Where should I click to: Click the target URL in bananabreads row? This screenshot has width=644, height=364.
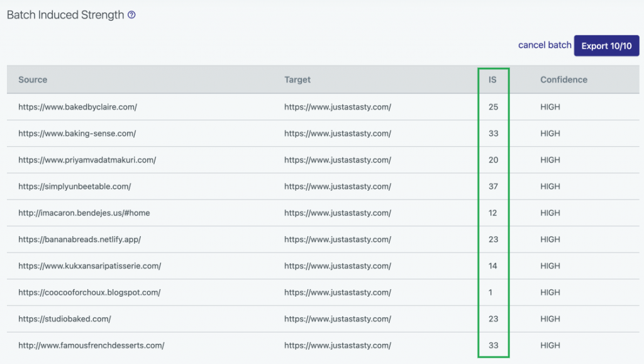pos(338,239)
